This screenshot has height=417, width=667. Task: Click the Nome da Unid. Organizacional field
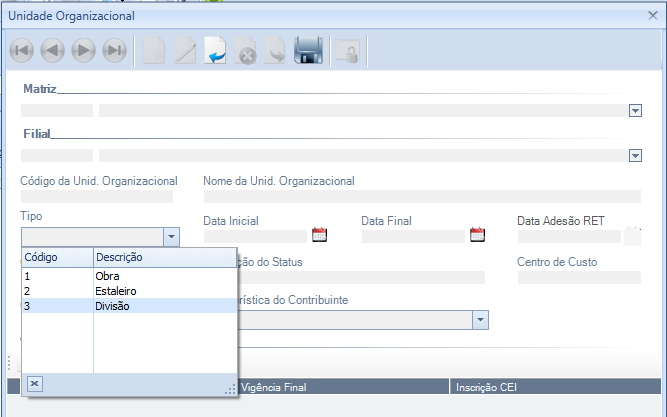pyautogui.click(x=422, y=196)
